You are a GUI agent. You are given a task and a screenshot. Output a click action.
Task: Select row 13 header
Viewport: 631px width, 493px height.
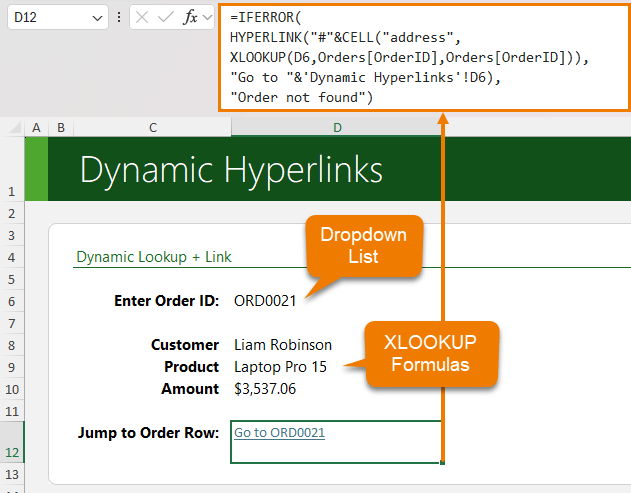(12, 474)
